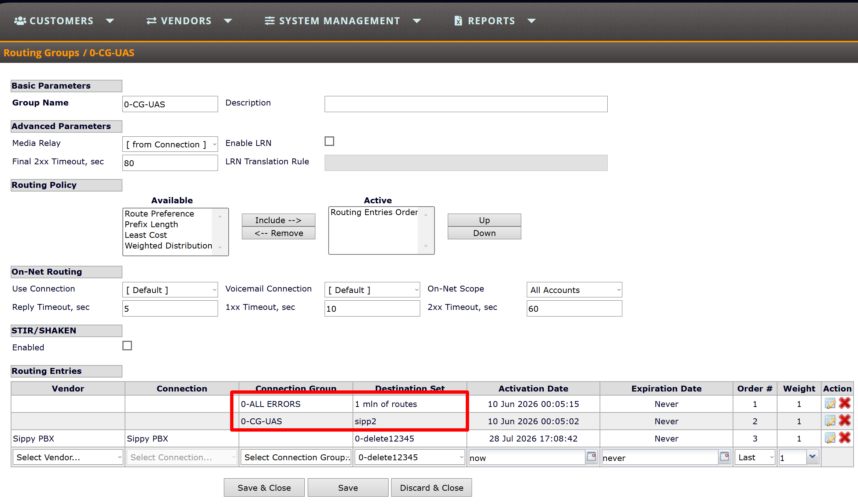Toggle the Enable LRN checkbox

point(329,141)
